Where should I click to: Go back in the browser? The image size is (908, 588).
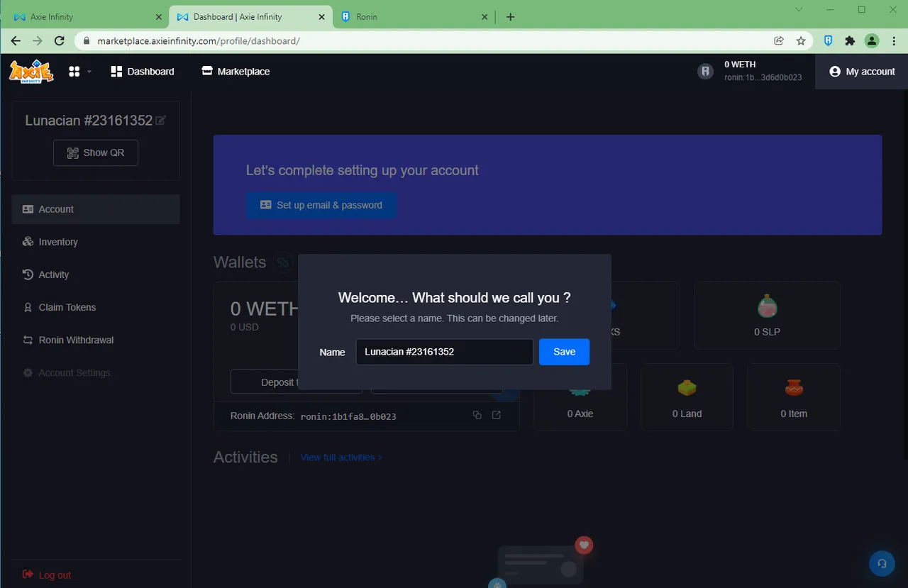pos(16,41)
